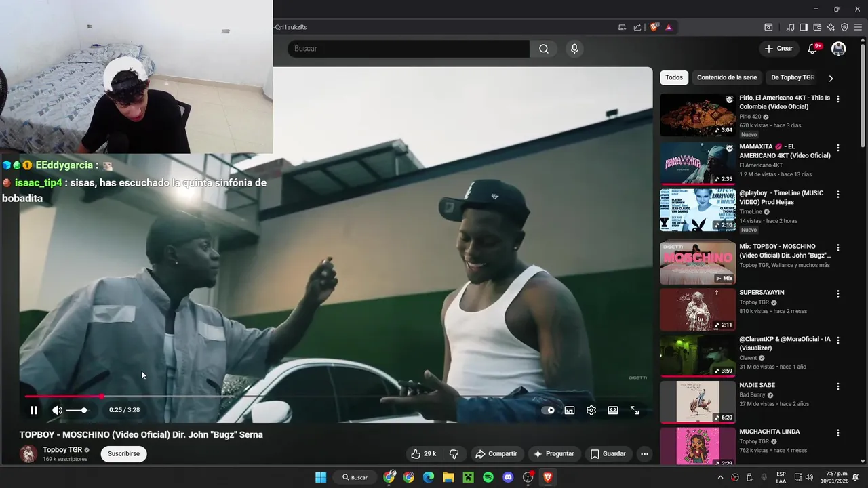Screen dimensions: 868x488
Task: Mute the video using the speaker icon
Action: (57, 410)
